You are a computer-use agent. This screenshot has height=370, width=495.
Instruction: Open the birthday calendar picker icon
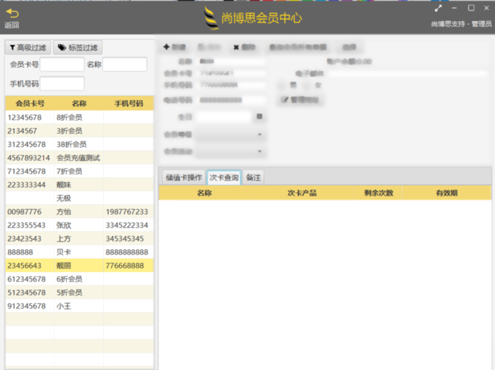pyautogui.click(x=259, y=116)
